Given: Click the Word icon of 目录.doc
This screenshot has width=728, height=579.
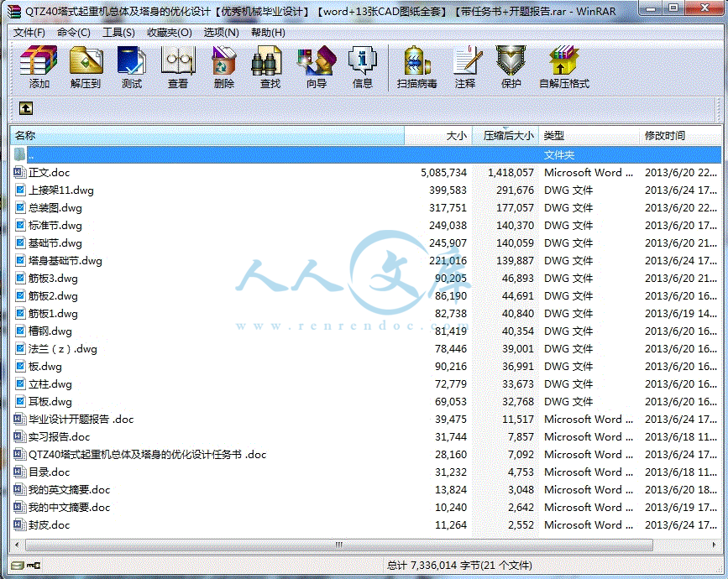Looking at the screenshot, I should (x=19, y=472).
